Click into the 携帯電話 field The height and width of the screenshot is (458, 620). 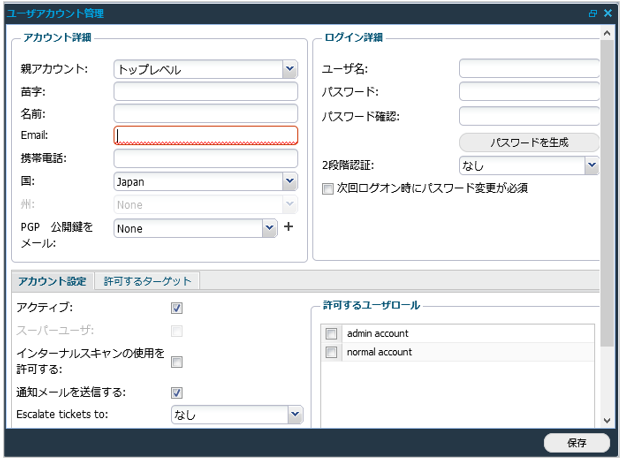tap(206, 159)
